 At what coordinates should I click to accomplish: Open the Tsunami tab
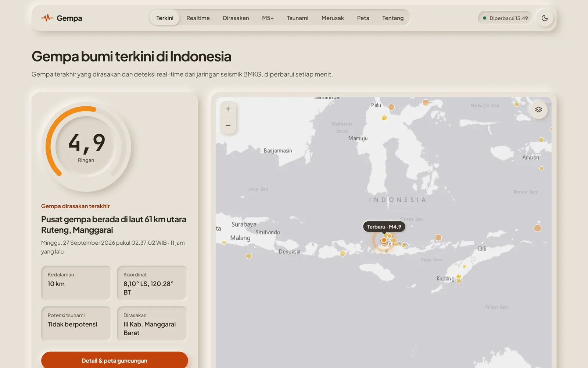coord(298,18)
